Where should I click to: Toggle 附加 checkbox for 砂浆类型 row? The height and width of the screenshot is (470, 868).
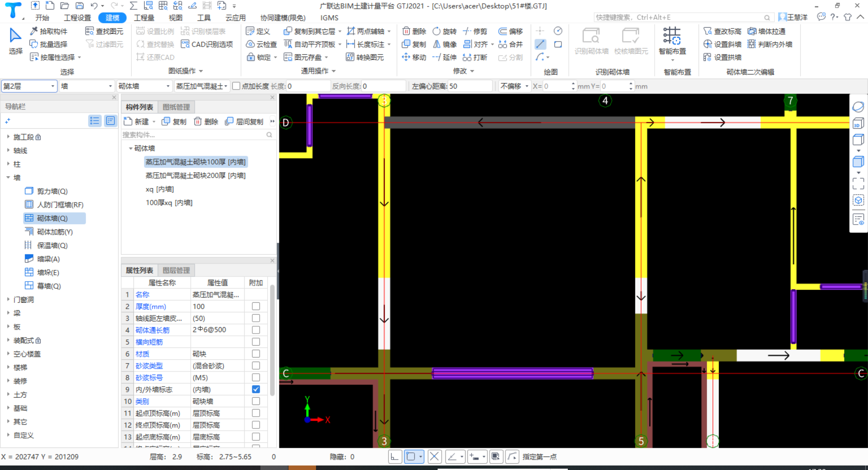pos(256,366)
